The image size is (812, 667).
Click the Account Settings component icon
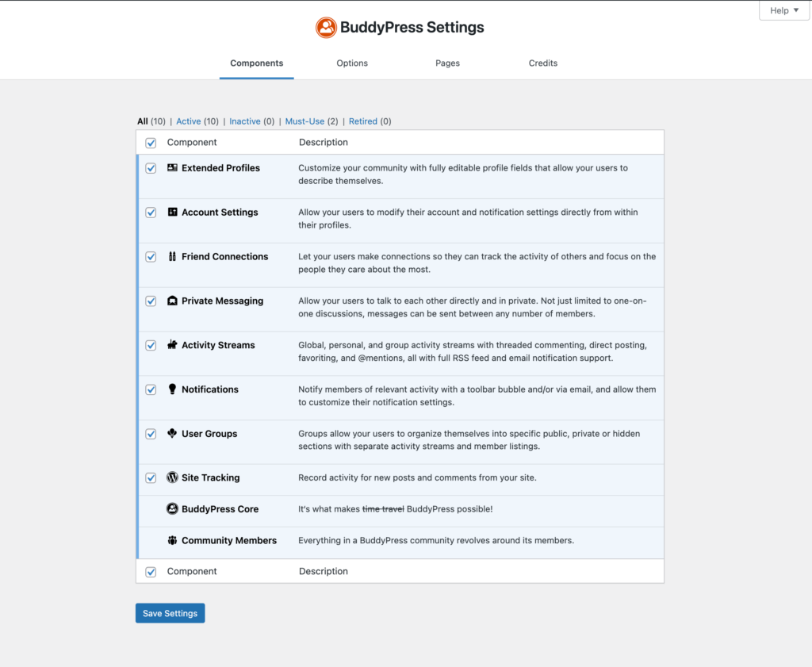tap(172, 212)
